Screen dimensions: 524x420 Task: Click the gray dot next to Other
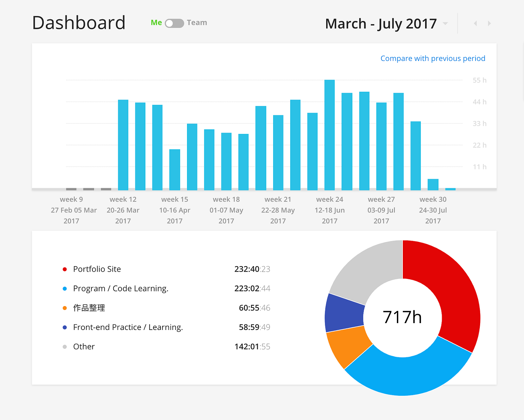pyautogui.click(x=65, y=346)
